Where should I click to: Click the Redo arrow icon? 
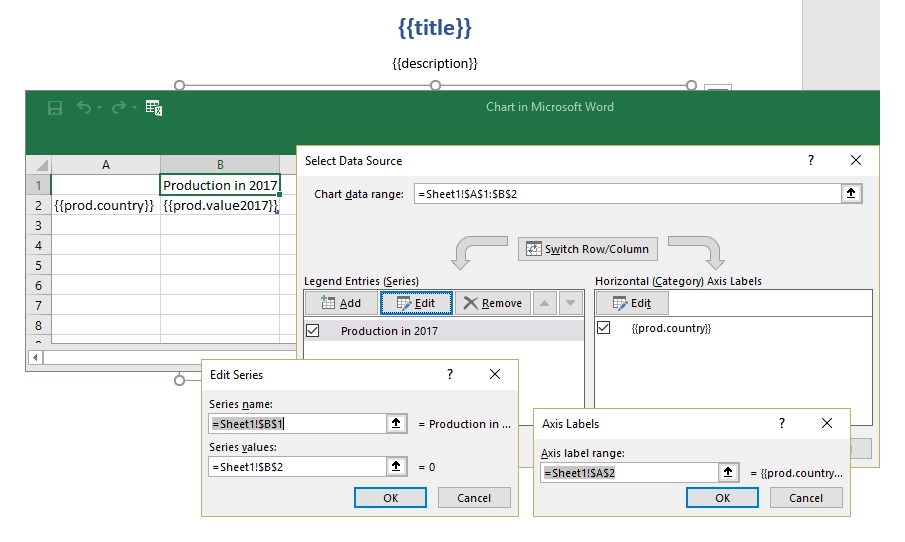[119, 107]
